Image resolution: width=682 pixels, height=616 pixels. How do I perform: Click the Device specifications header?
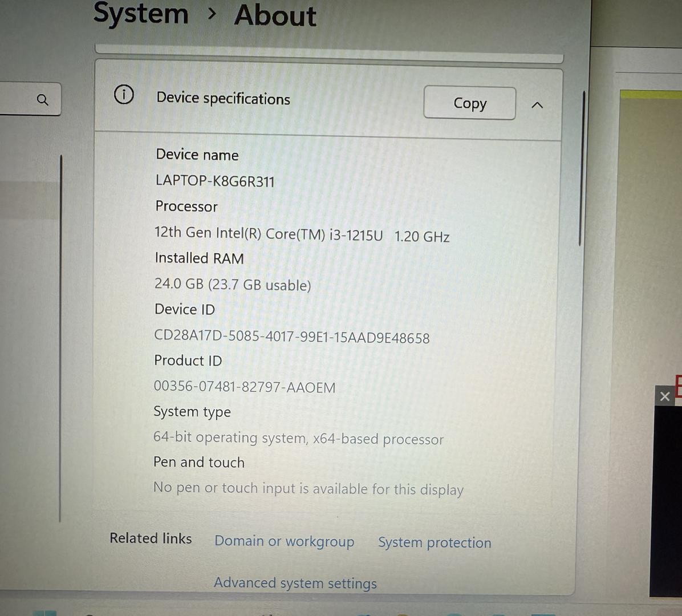(223, 99)
